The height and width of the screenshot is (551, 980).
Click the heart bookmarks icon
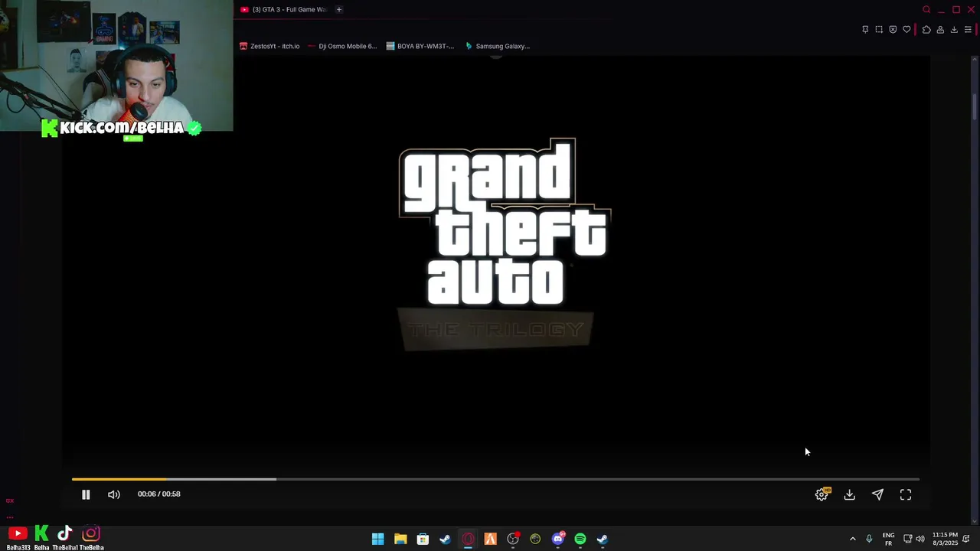[x=906, y=30]
